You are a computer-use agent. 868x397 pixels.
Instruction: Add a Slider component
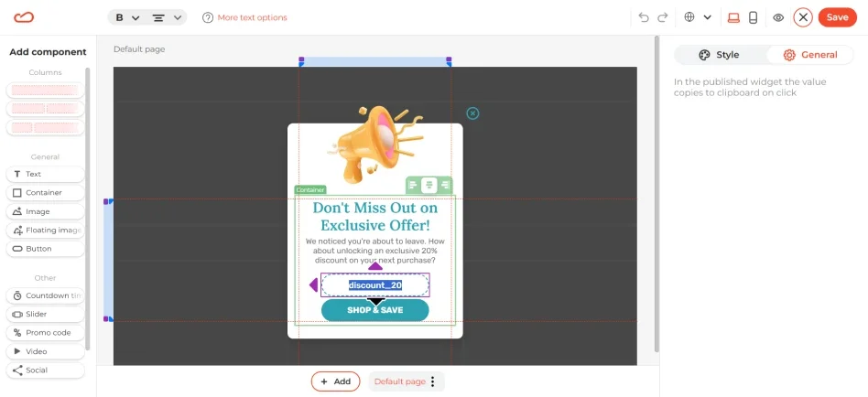pos(45,314)
